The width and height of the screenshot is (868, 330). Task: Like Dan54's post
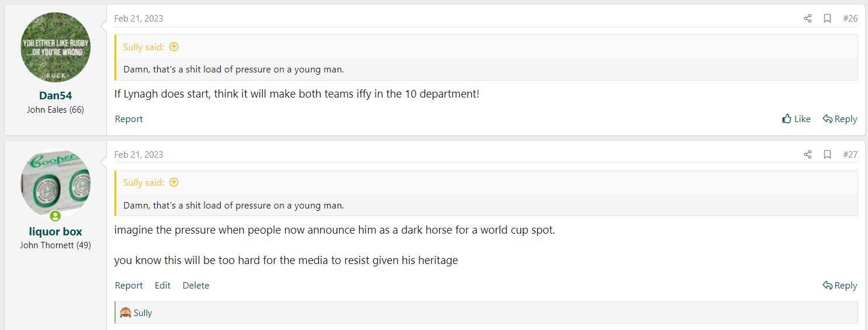point(796,119)
